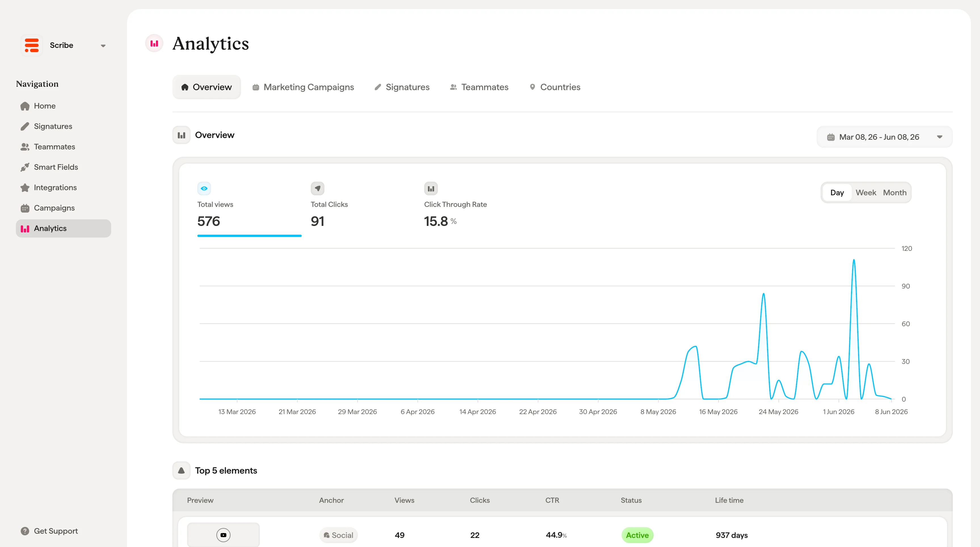Set chart granularity to Day

837,193
